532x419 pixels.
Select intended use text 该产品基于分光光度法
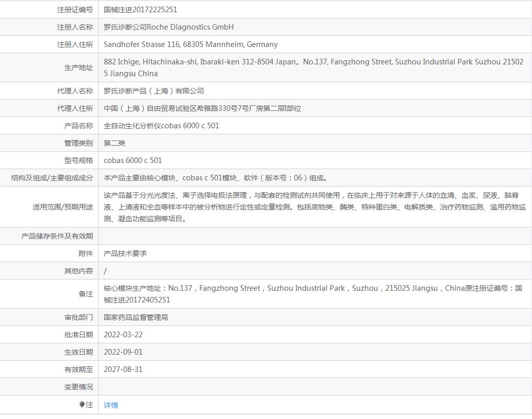pyautogui.click(x=140, y=195)
